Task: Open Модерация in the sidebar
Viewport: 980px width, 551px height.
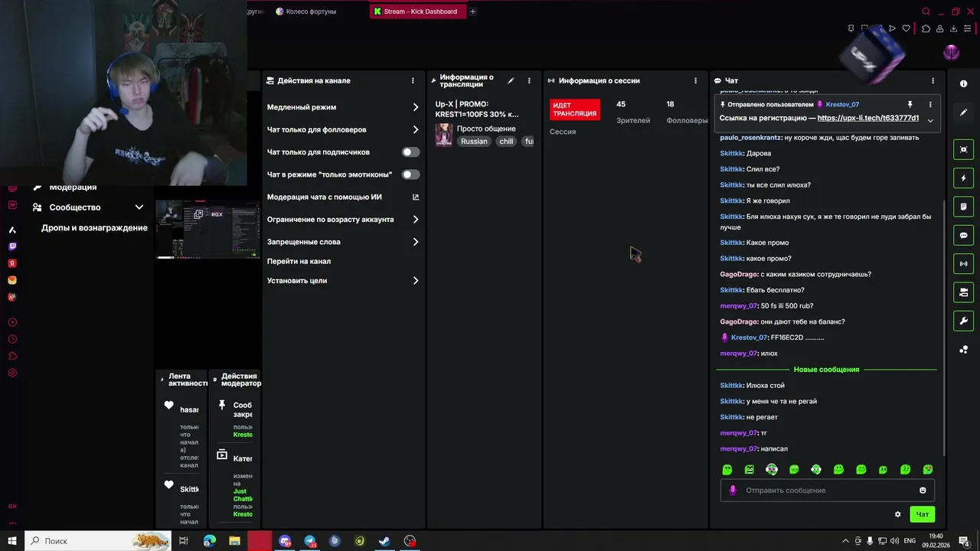Action: [73, 187]
